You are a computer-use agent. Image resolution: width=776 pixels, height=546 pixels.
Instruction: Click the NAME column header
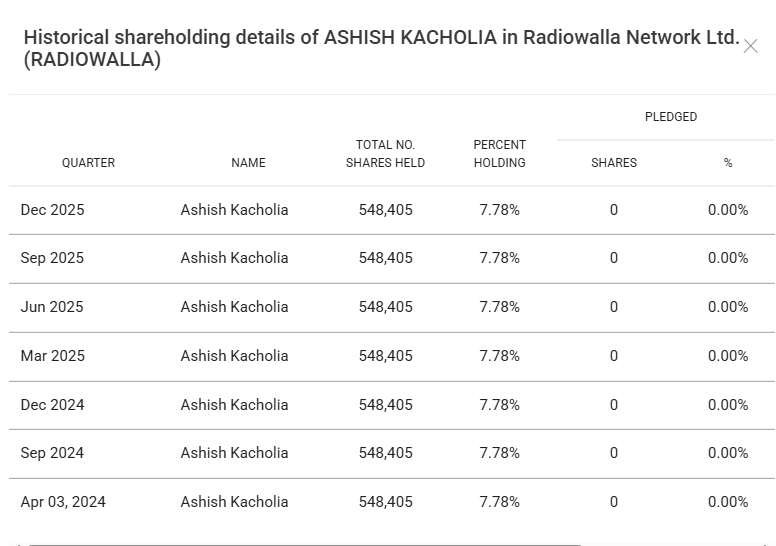click(248, 163)
